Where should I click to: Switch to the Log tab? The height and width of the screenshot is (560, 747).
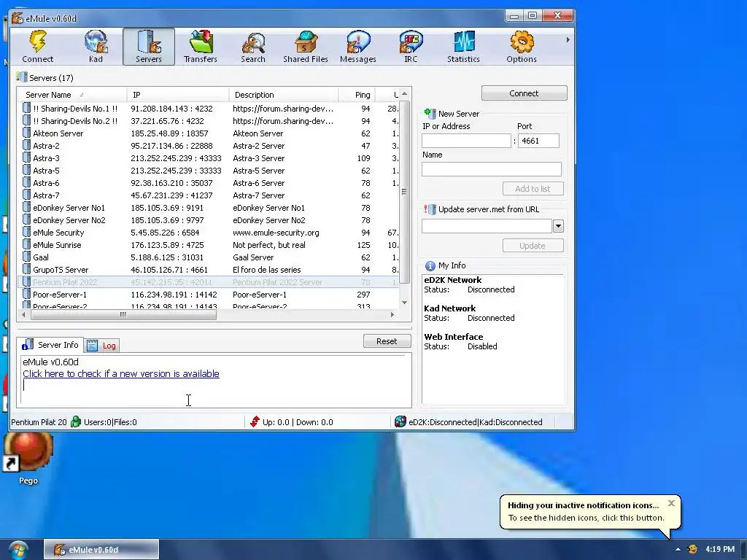102,346
